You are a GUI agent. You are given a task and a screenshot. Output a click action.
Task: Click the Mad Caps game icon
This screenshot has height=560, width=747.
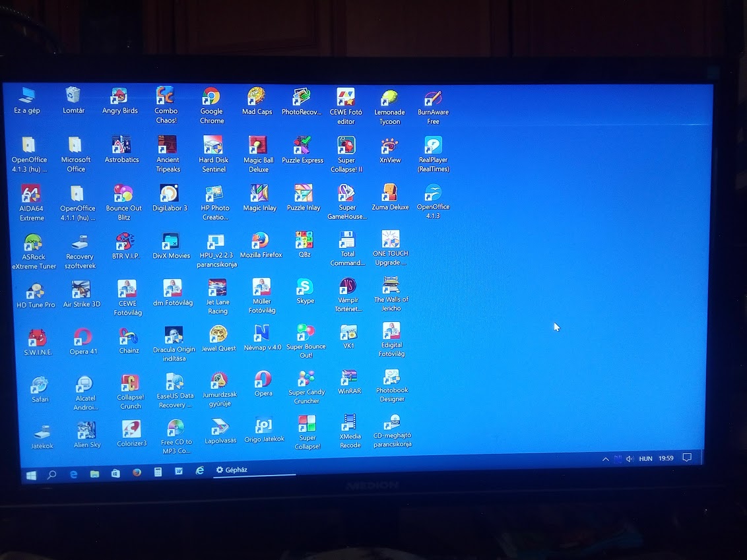(257, 102)
